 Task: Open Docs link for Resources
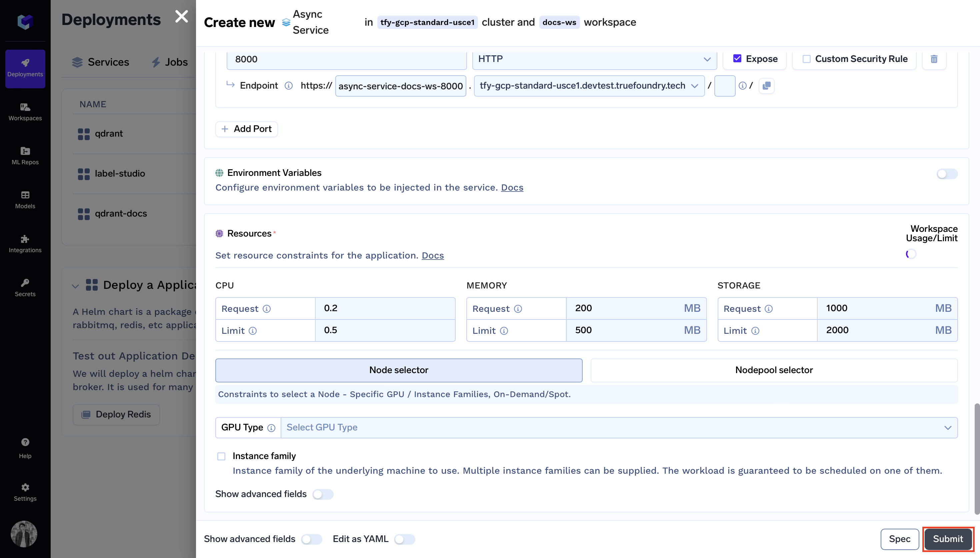[x=432, y=256]
